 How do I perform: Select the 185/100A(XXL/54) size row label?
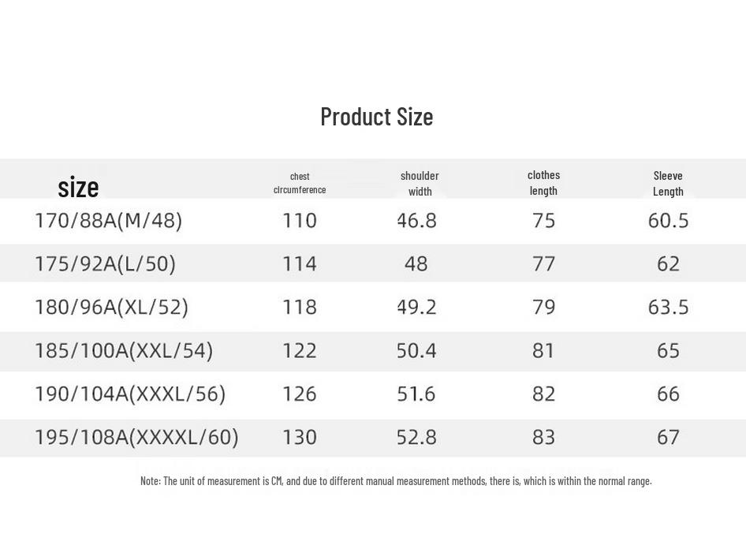(123, 350)
